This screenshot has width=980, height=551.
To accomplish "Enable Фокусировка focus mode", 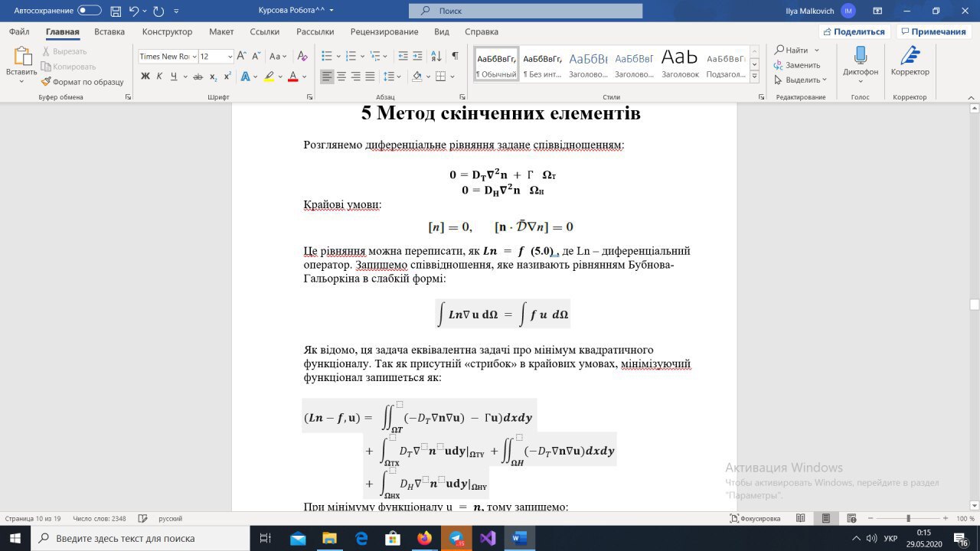I will click(755, 518).
